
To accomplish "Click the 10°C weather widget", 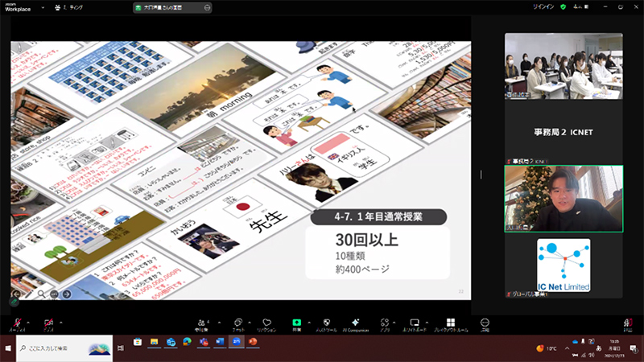I will pos(547,348).
